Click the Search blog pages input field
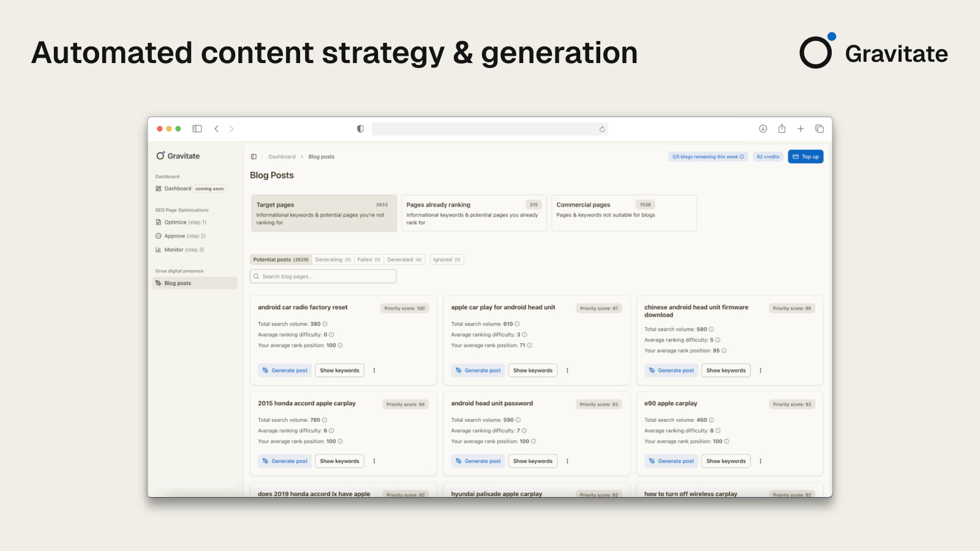Screen dimensions: 980x551 tap(323, 277)
